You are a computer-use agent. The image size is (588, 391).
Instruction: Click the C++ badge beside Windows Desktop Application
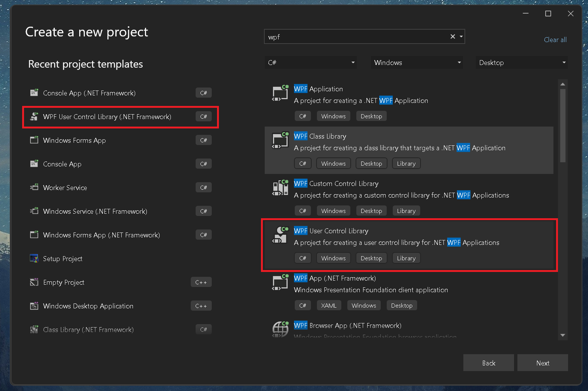[201, 306]
